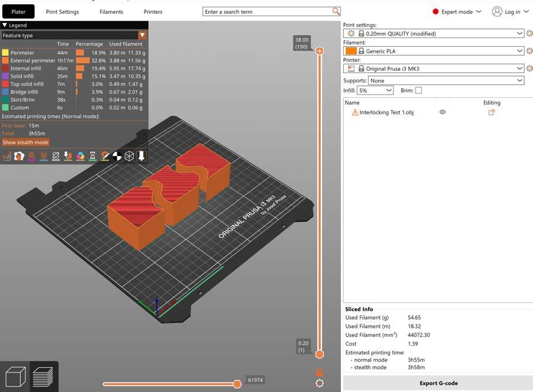This screenshot has width=533, height=392.
Task: Click the plus icon on vertical layer slider
Action: (x=320, y=51)
